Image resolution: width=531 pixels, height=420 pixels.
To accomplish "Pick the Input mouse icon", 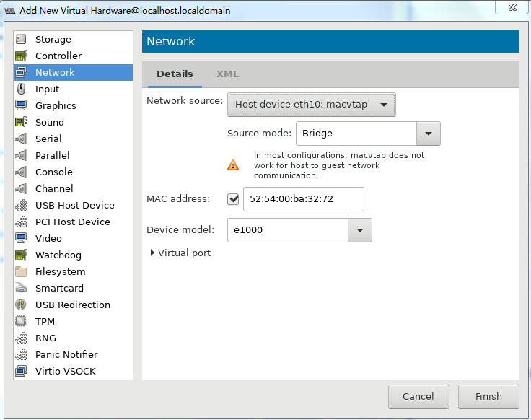I will point(21,89).
